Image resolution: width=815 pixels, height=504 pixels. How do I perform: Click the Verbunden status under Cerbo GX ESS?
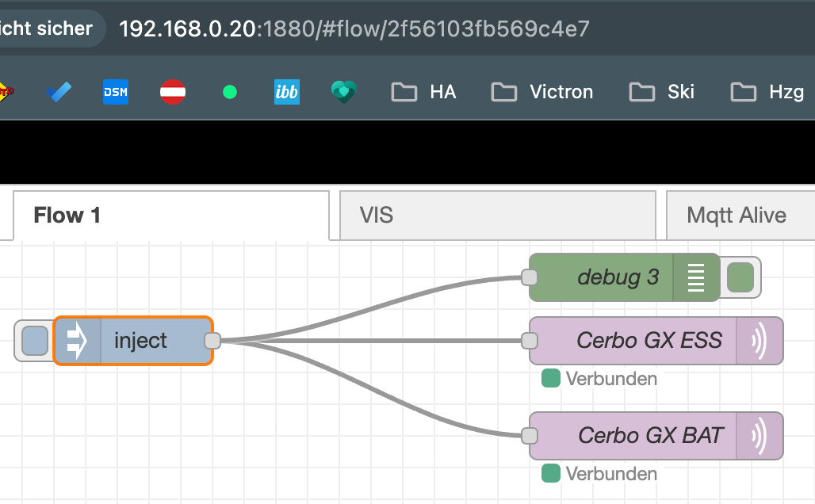click(599, 379)
